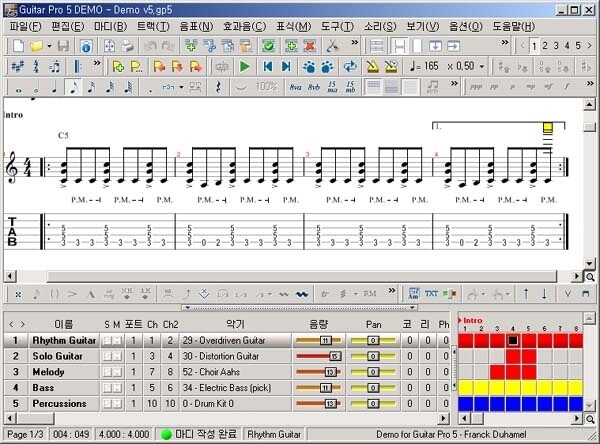Expand hidden dynamics toolbar chevron

coord(590,83)
